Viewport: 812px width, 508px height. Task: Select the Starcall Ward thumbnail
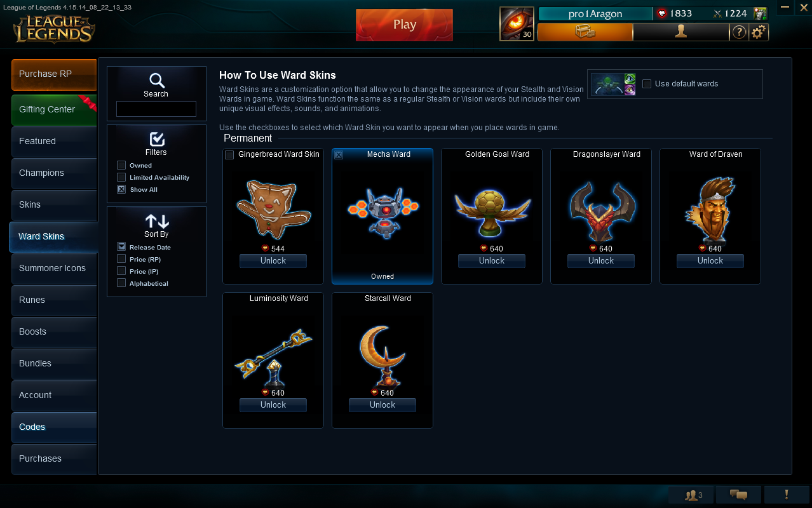click(382, 354)
